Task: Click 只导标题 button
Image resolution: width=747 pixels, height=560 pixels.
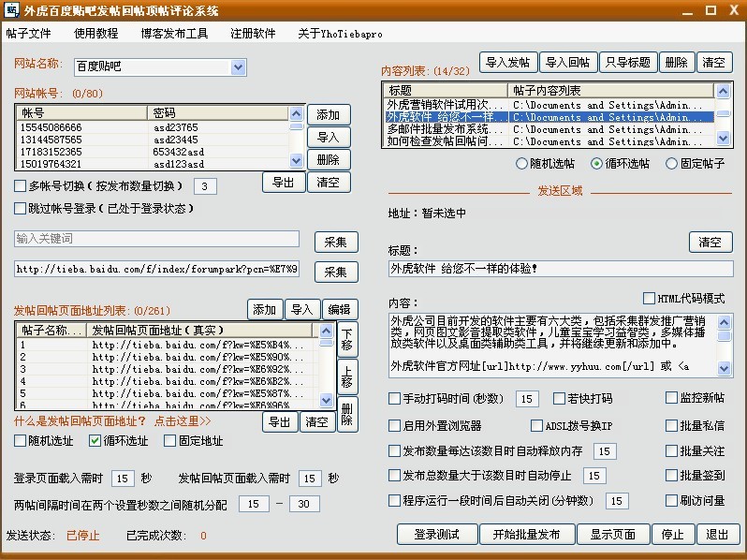Action: [628, 63]
